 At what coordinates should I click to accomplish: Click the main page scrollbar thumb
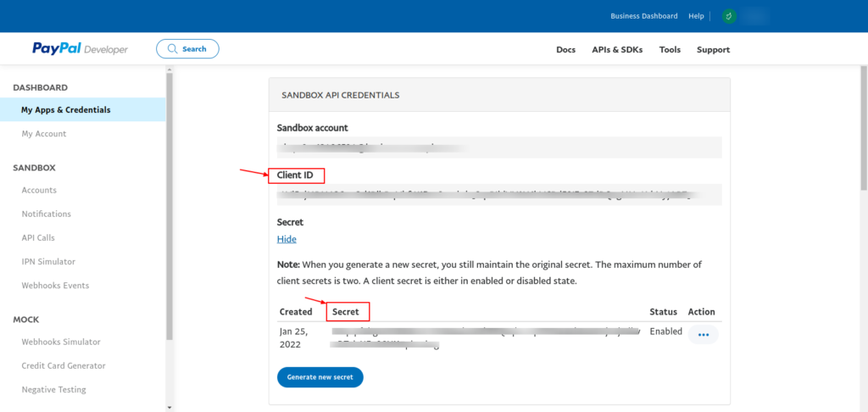(x=864, y=127)
